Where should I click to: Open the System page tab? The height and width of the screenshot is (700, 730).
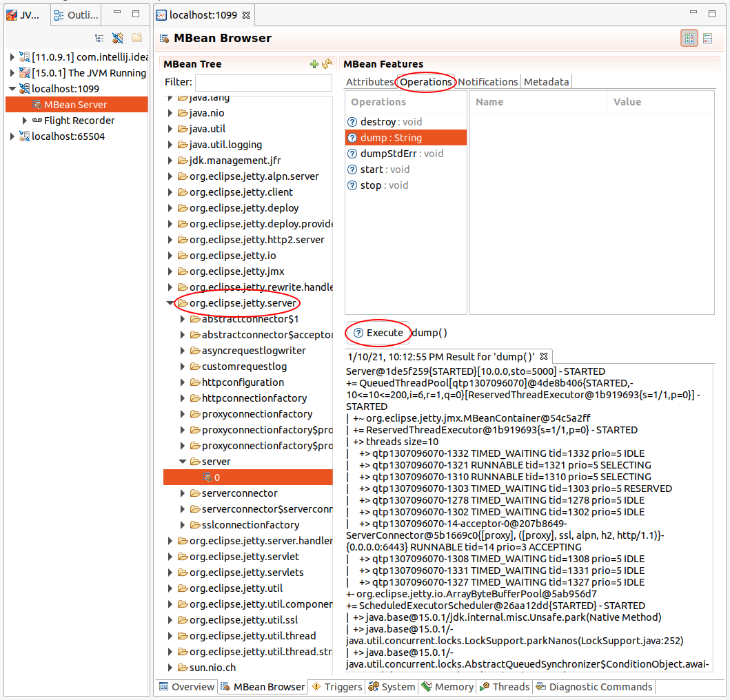pyautogui.click(x=392, y=686)
